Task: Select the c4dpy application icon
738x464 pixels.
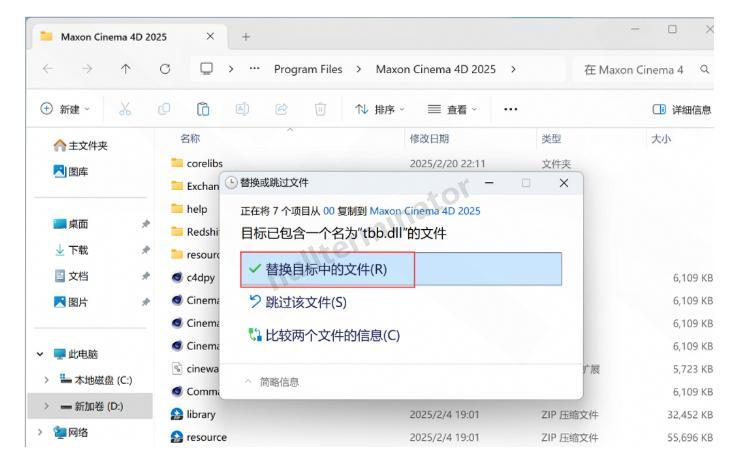Action: 177,277
